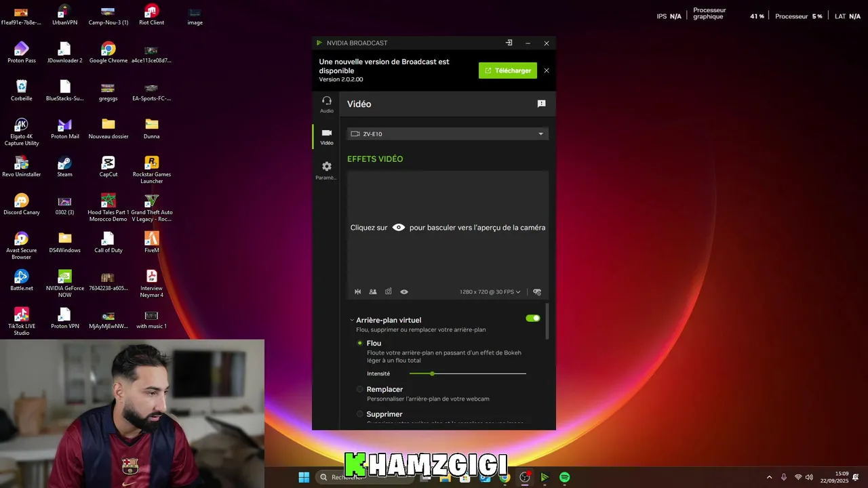Click the FiveM desktop icon

(152, 243)
